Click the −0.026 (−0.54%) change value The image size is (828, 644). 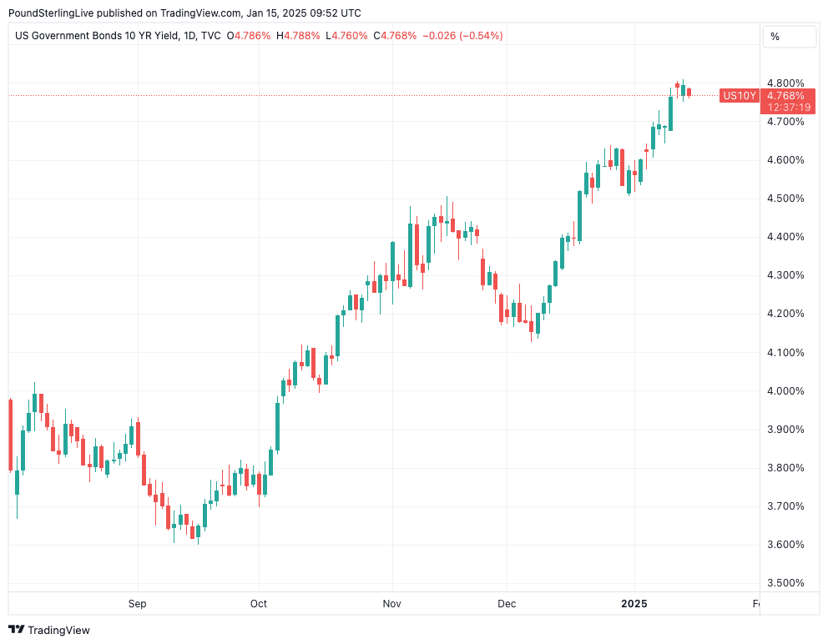[x=462, y=36]
